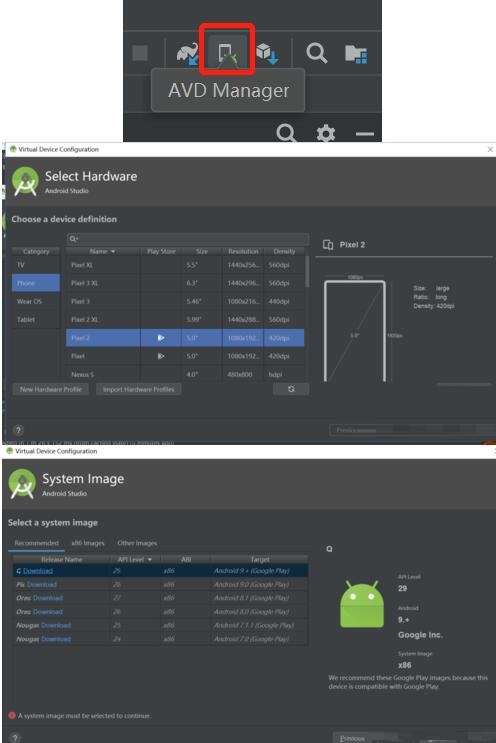Select the Pixel 2 XL device row
The image size is (496, 743).
point(185,319)
